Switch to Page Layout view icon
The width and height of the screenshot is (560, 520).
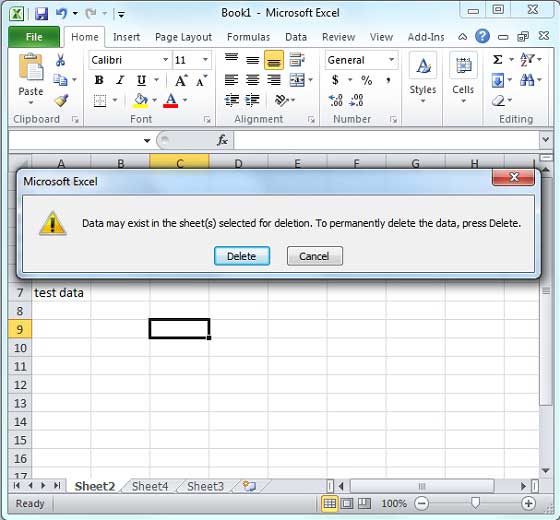346,504
